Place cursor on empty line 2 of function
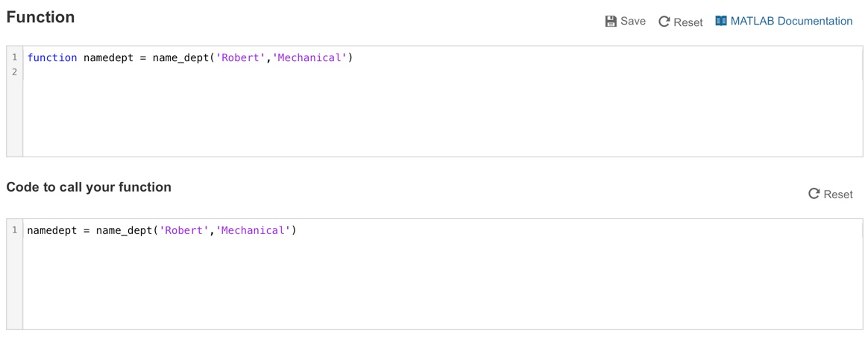Viewport: 868px width, 354px height. coord(441,72)
